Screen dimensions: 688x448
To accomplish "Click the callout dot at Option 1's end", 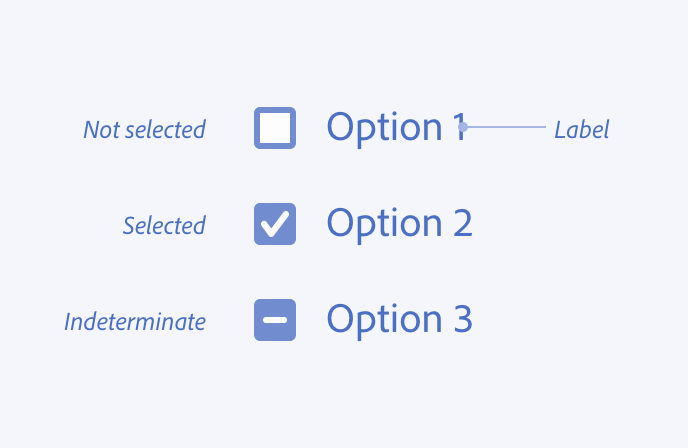I will (x=463, y=127).
